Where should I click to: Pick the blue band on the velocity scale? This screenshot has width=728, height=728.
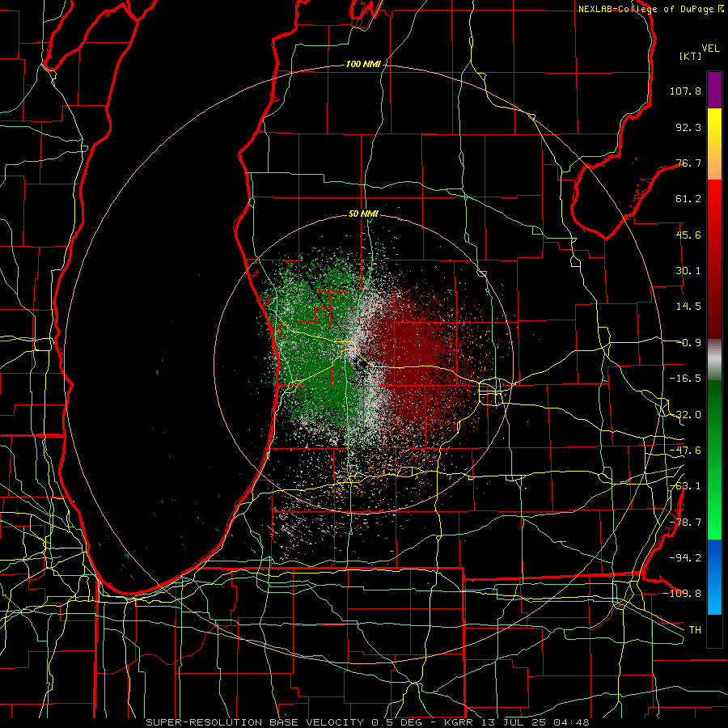click(x=714, y=577)
